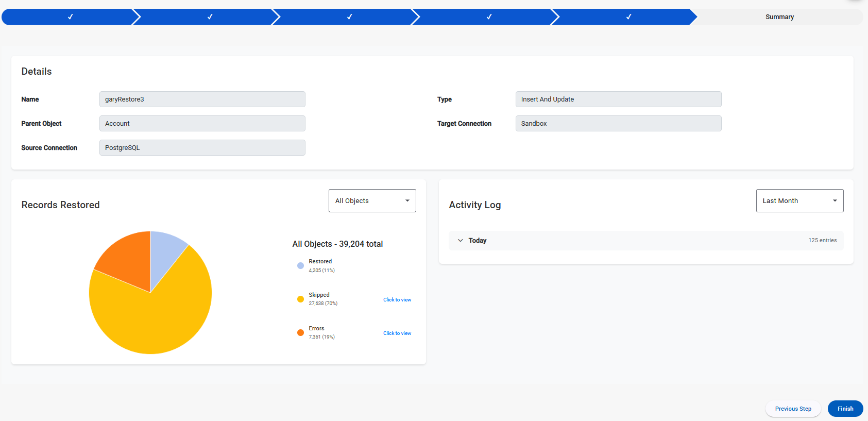Click the fifth completed step checkmark
This screenshot has height=421, width=868.
point(628,17)
